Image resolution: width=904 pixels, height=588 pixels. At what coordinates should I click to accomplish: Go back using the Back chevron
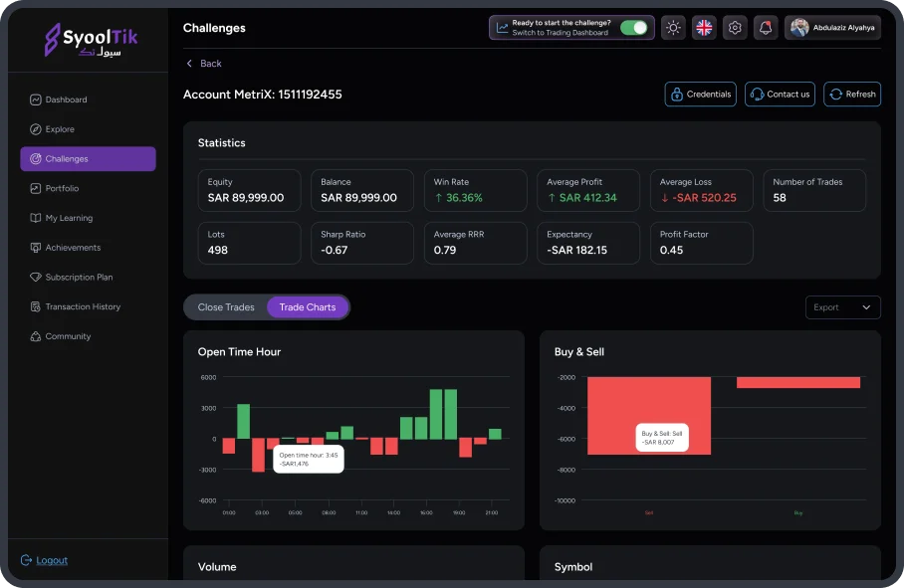point(190,64)
